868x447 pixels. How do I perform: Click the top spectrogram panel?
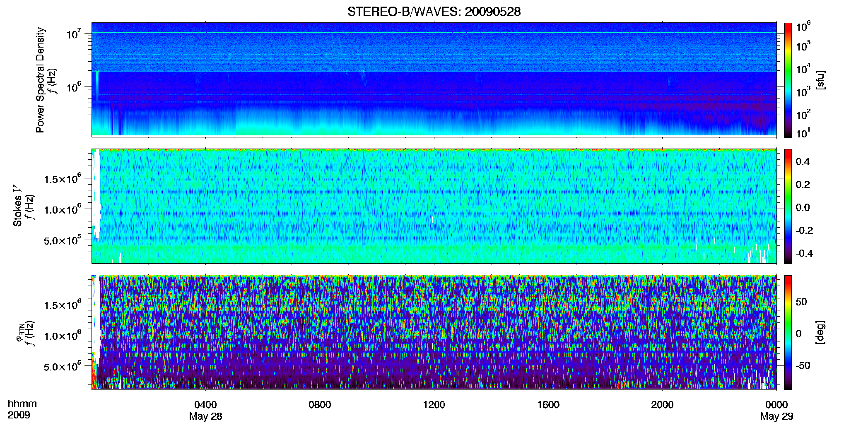434,79
